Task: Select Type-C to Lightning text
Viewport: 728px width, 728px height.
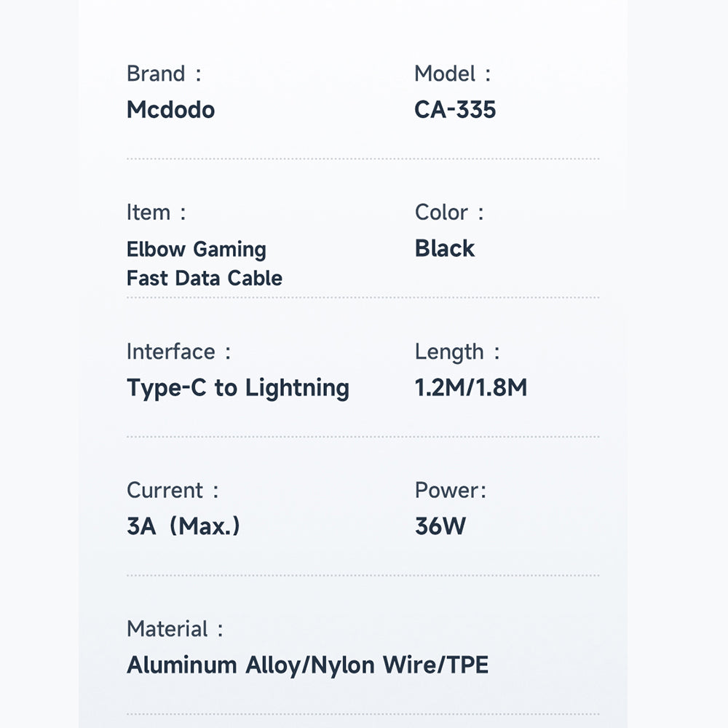Action: [238, 389]
